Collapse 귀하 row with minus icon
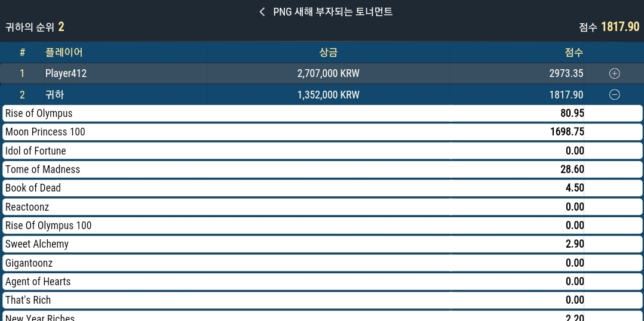 pos(614,95)
